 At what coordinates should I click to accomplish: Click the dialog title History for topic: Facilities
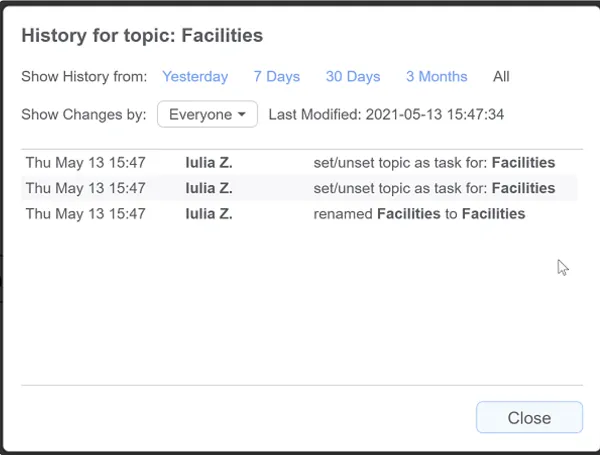(x=142, y=36)
